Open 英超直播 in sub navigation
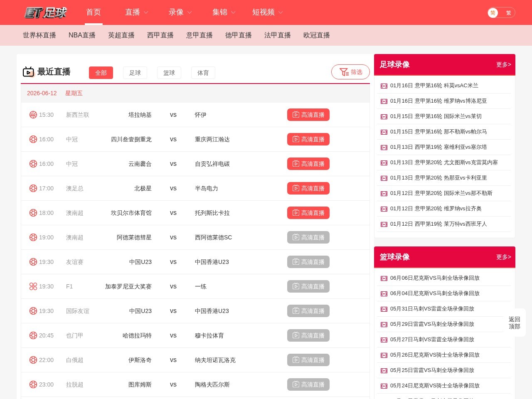 click(121, 35)
